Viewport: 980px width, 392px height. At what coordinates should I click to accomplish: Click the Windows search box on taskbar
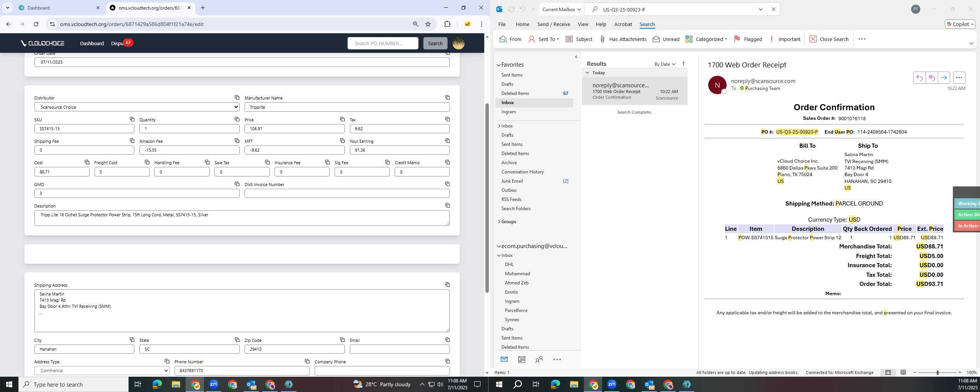point(73,384)
